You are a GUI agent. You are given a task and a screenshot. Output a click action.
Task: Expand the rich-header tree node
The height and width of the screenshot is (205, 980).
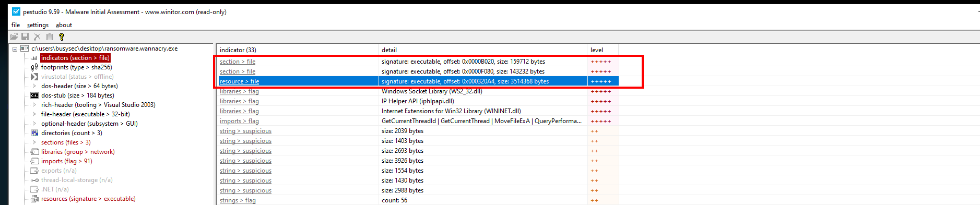click(34, 105)
